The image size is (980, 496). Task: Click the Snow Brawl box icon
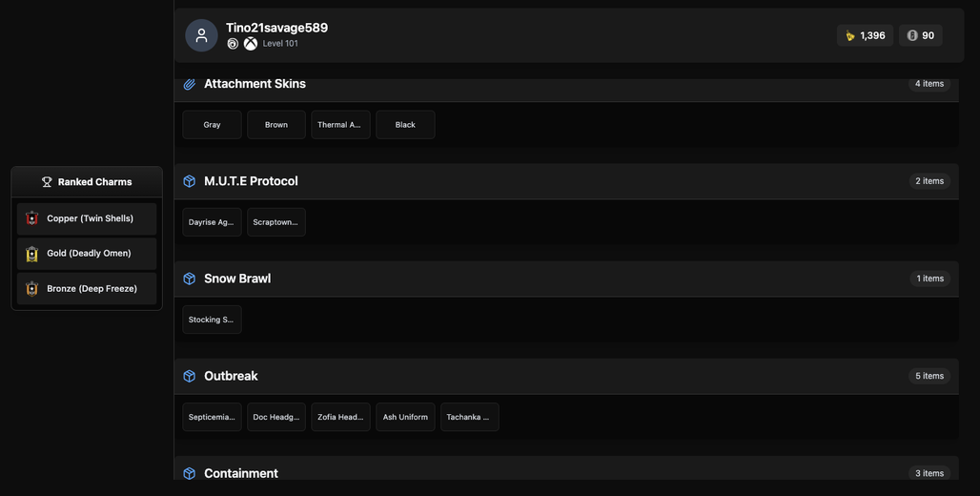tap(190, 279)
